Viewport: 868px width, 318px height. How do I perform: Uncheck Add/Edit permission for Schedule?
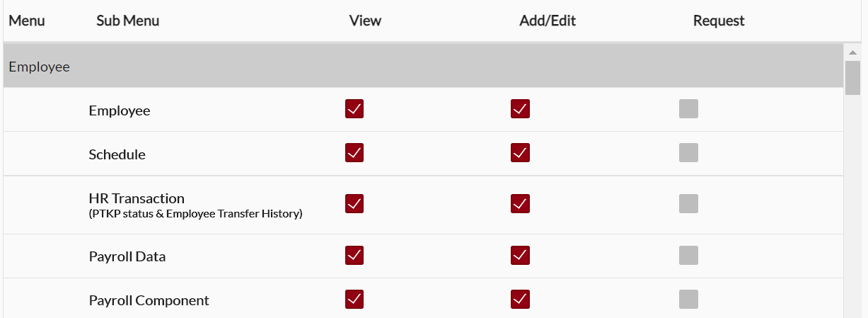point(520,152)
